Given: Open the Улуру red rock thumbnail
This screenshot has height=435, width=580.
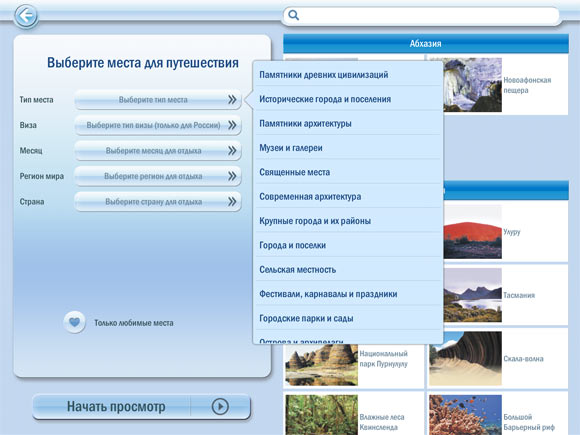Looking at the screenshot, I should click(472, 232).
